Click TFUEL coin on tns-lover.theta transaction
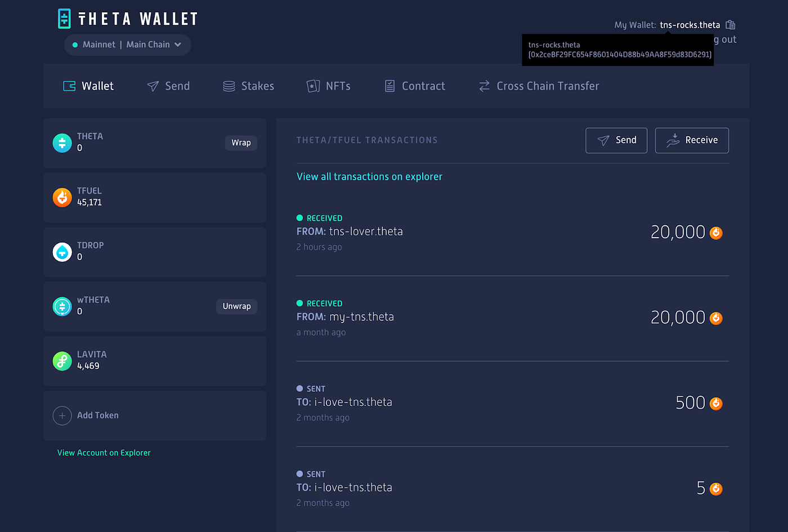This screenshot has height=532, width=788. tap(716, 233)
